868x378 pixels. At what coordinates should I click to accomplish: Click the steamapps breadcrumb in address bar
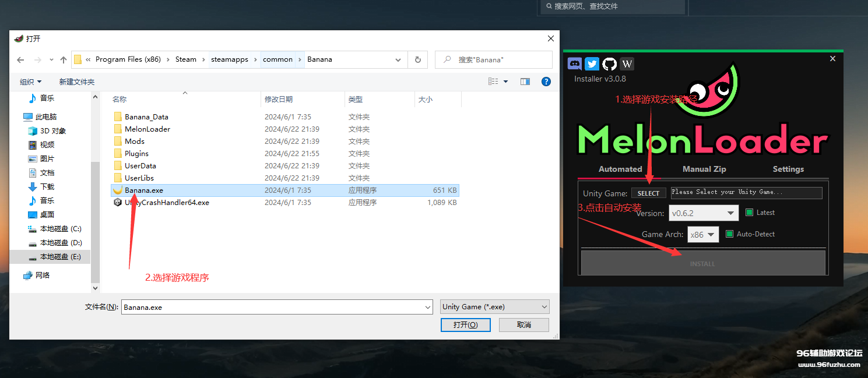[230, 59]
